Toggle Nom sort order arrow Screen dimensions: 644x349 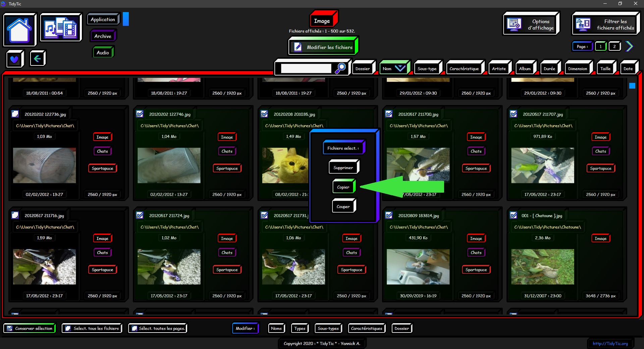click(x=400, y=68)
